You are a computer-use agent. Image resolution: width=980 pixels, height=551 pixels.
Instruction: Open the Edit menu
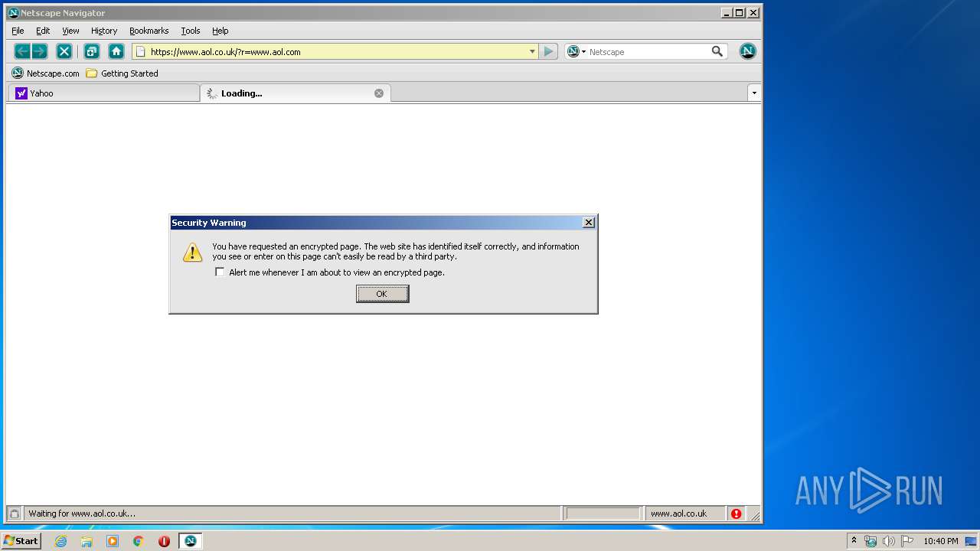[43, 31]
